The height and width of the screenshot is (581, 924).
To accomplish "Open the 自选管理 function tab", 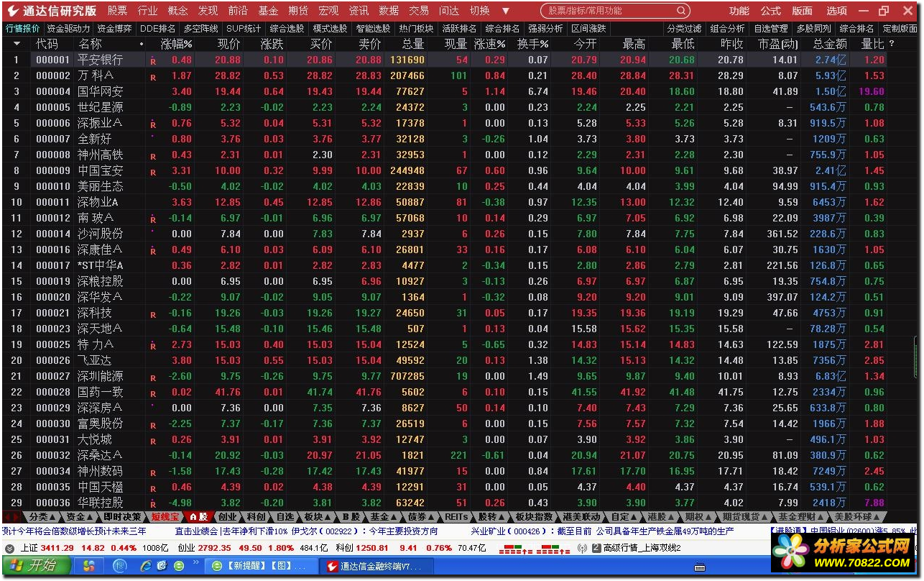I will point(771,29).
